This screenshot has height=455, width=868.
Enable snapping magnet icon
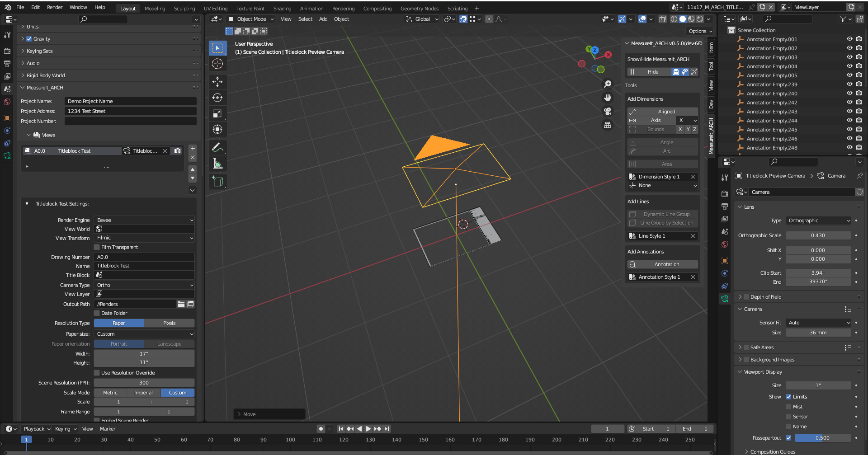coord(463,19)
